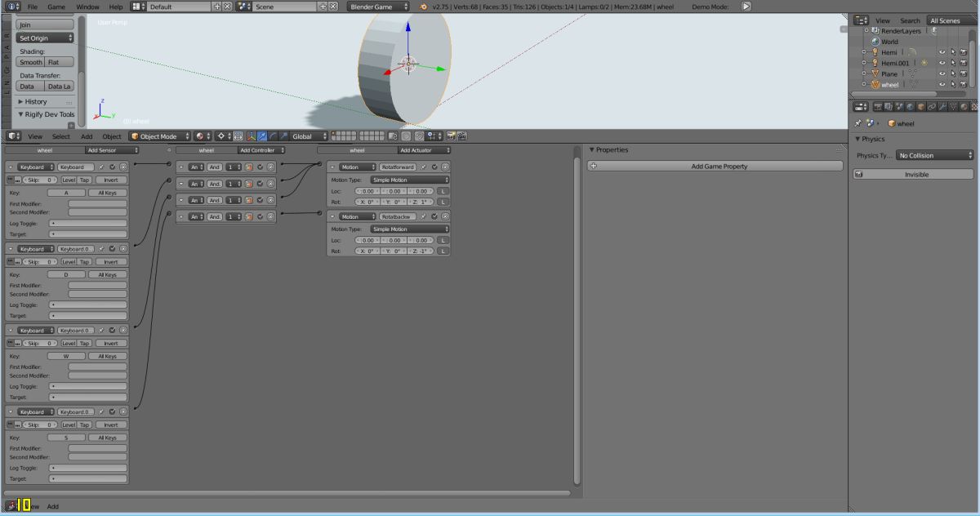Open the Add Sensor dropdown

point(111,150)
